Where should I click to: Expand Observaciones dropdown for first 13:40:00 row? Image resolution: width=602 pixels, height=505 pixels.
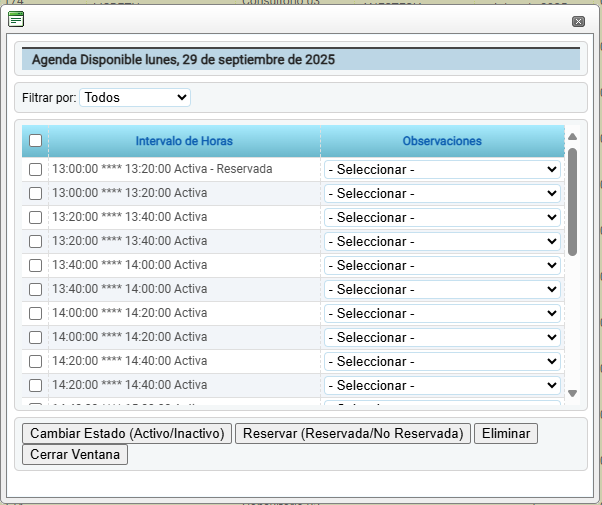(x=442, y=265)
